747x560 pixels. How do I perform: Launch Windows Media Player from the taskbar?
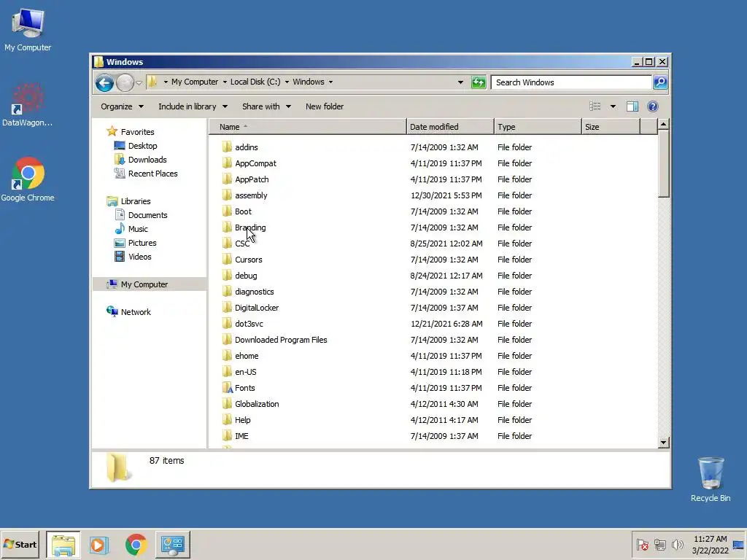tap(99, 544)
